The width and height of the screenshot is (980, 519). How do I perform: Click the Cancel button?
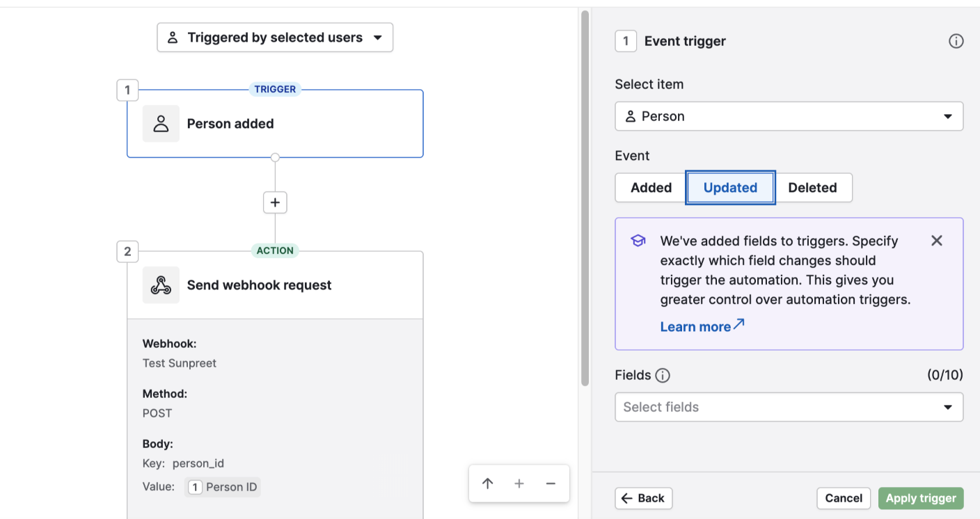tap(844, 498)
